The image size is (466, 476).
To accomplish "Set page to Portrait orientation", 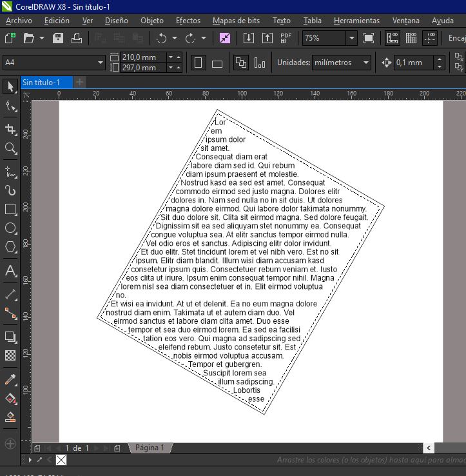I will click(x=198, y=63).
